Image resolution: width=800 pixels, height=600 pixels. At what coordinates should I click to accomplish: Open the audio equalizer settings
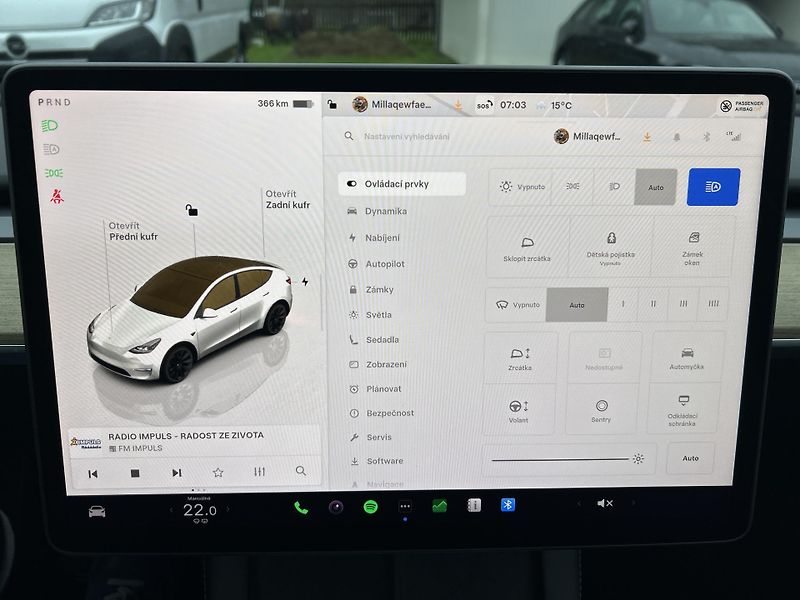pyautogui.click(x=260, y=471)
